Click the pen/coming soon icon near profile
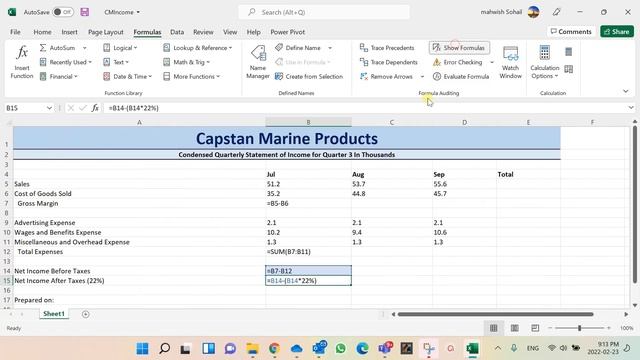 (x=556, y=12)
